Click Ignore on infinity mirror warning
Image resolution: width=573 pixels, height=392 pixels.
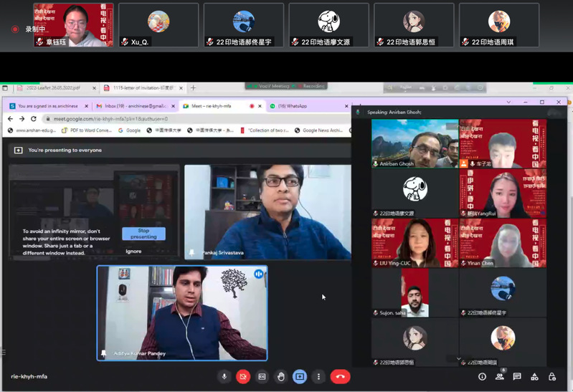(133, 252)
